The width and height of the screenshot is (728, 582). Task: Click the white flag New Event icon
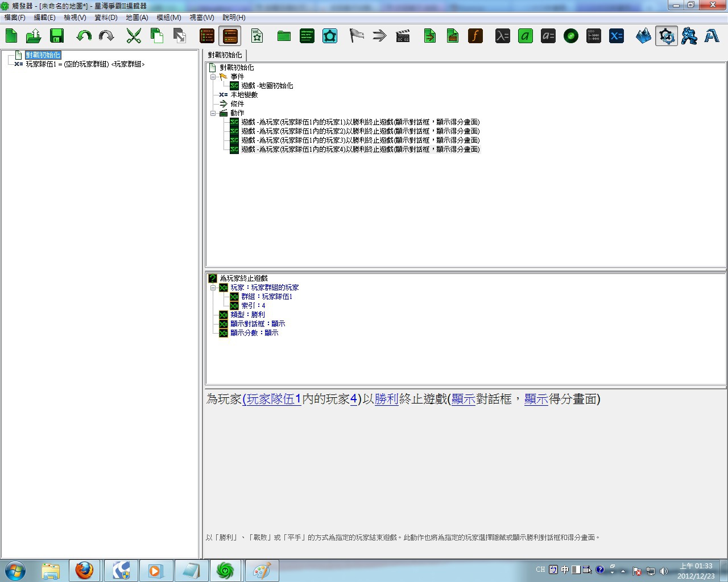(x=357, y=36)
